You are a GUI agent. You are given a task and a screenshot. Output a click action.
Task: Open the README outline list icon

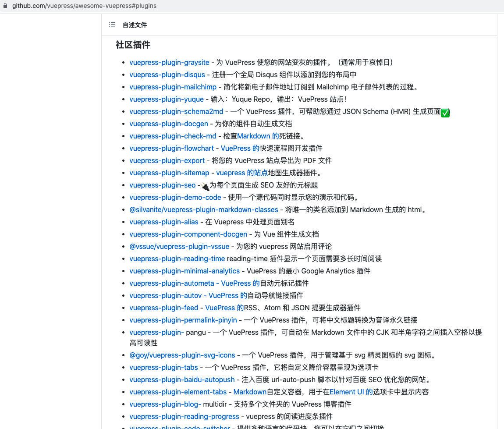[x=112, y=25]
